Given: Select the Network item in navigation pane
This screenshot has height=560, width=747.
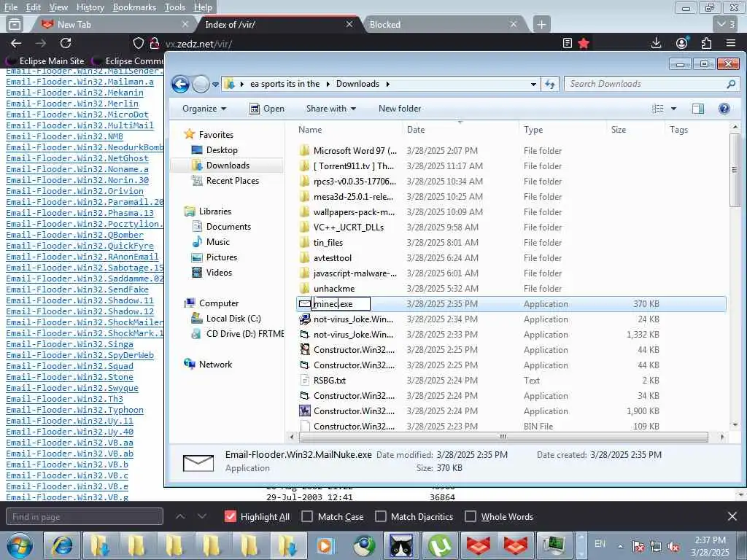Looking at the screenshot, I should point(215,365).
